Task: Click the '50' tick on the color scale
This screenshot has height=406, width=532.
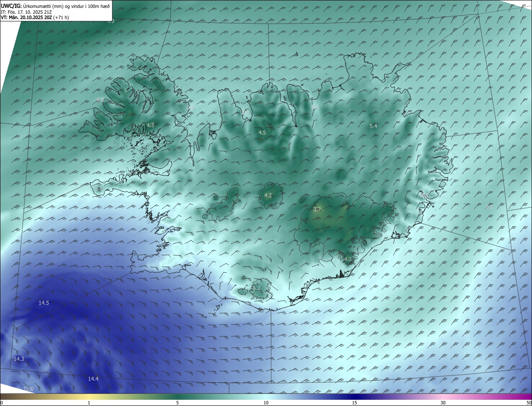Action: point(529,403)
